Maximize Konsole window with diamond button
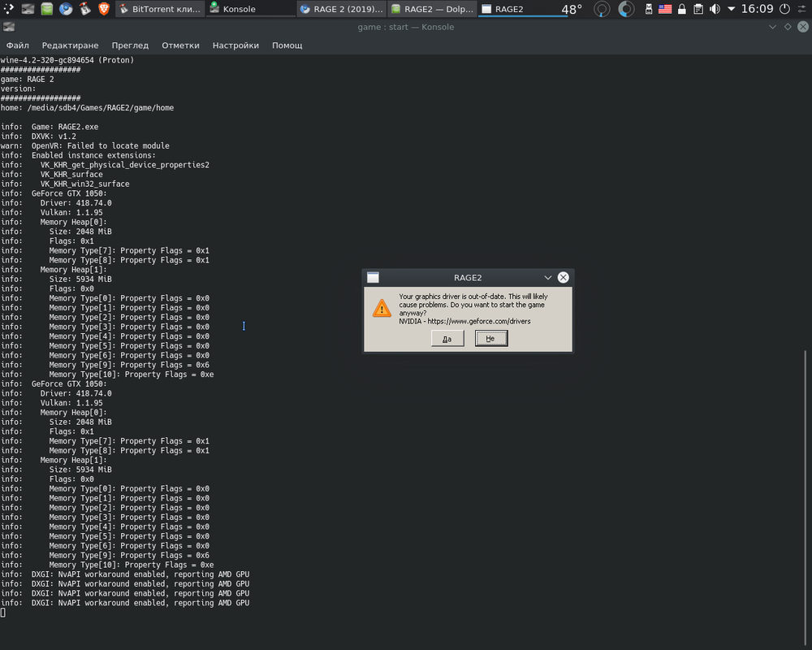The width and height of the screenshot is (812, 650). tap(788, 27)
